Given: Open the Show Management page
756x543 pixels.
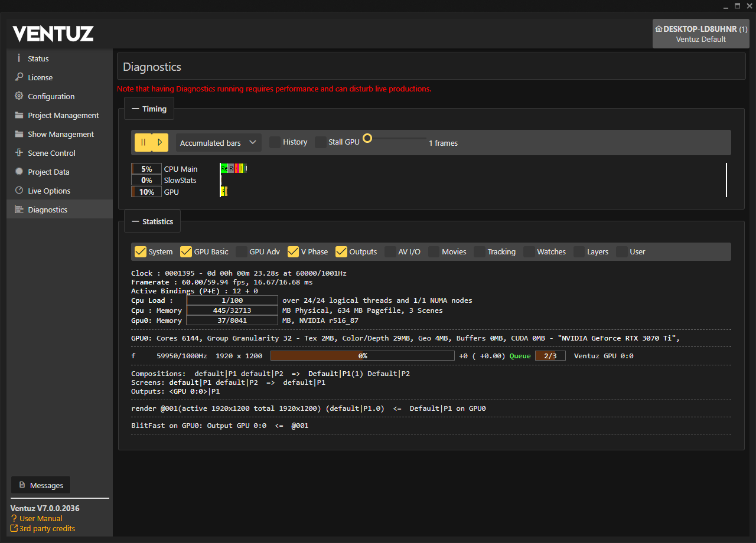Looking at the screenshot, I should pos(60,134).
